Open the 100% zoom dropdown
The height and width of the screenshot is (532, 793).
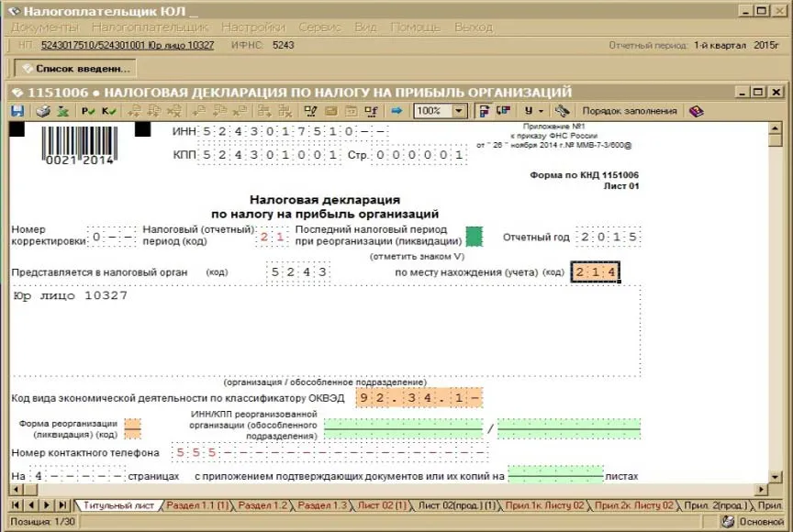459,111
